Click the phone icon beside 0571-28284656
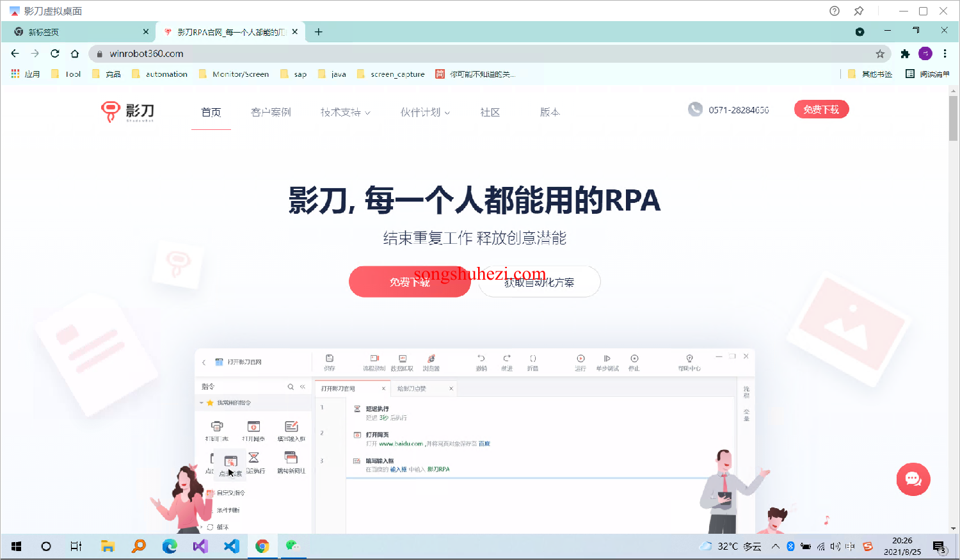This screenshot has height=560, width=960. pyautogui.click(x=695, y=109)
